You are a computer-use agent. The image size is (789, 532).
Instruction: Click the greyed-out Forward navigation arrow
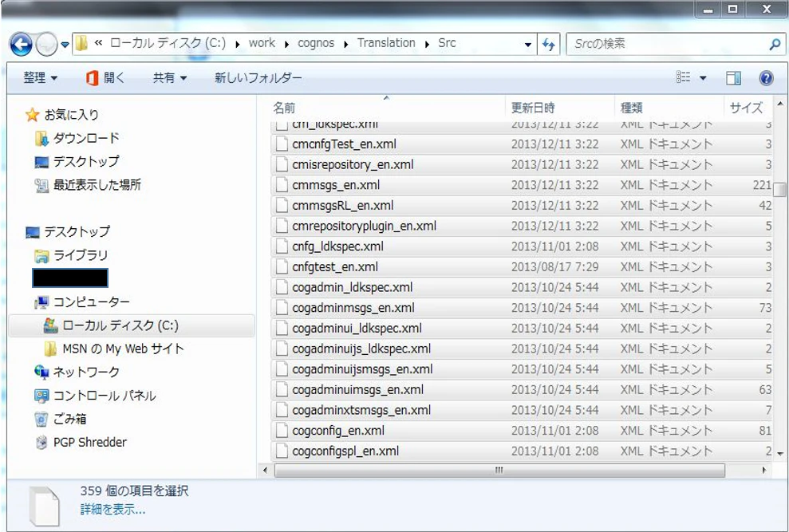click(x=47, y=45)
